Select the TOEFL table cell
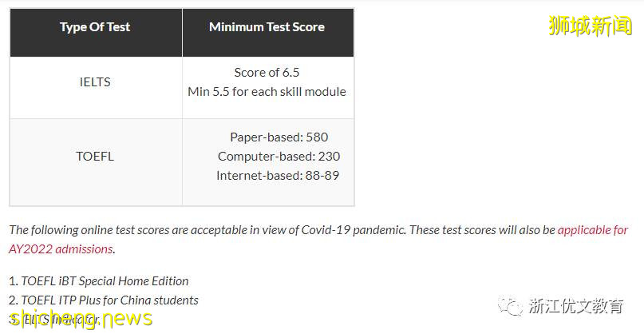Viewport: 644px width, 334px height. (x=95, y=156)
